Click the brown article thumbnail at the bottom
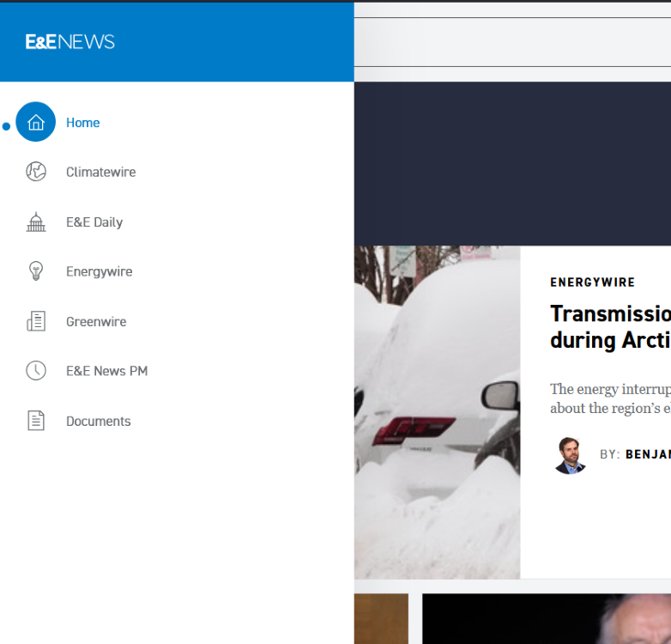 coord(381,619)
